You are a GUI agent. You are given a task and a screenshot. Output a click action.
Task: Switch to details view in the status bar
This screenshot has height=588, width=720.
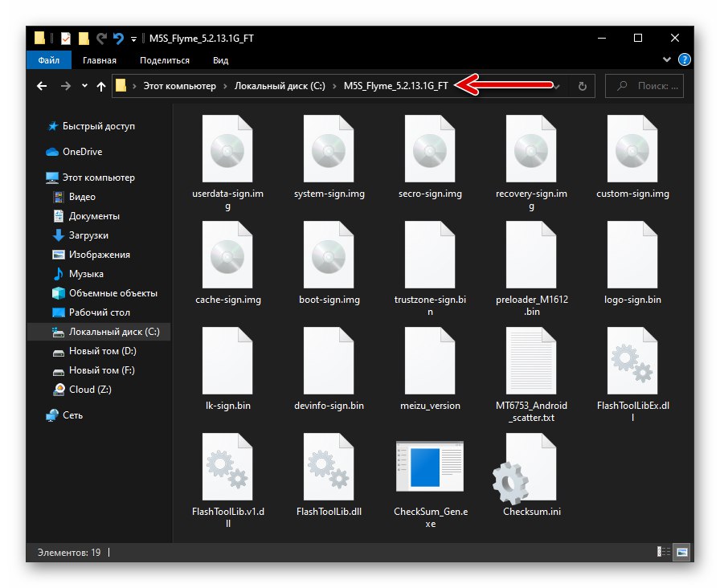(662, 552)
